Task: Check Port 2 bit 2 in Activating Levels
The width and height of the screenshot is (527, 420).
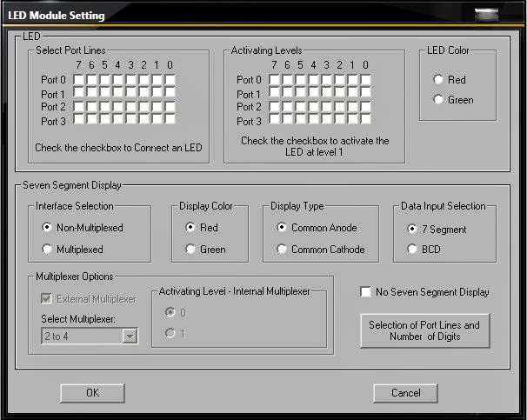Action: [x=339, y=107]
